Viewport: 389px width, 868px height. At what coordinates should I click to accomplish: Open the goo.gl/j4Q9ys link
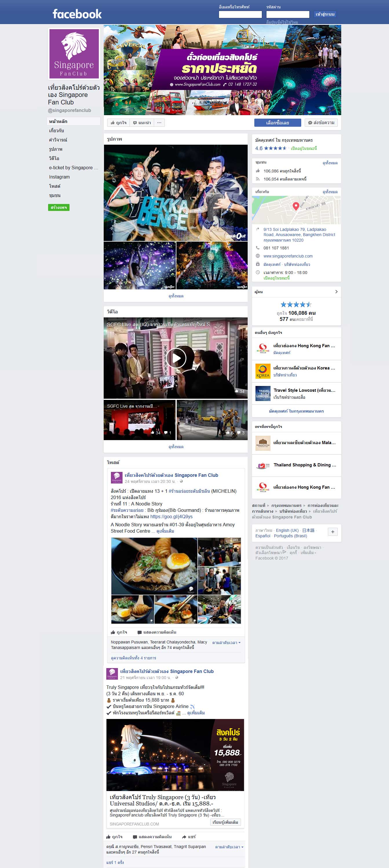click(x=171, y=516)
